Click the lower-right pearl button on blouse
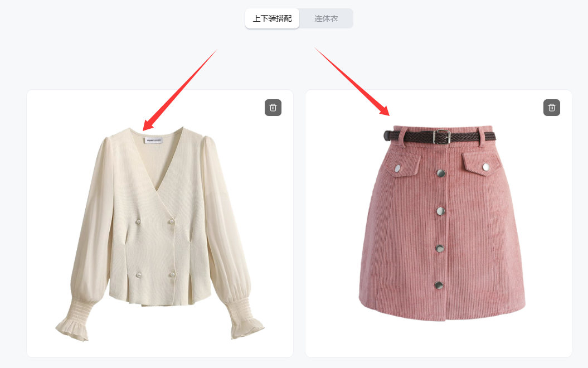This screenshot has width=588, height=368. click(x=173, y=274)
